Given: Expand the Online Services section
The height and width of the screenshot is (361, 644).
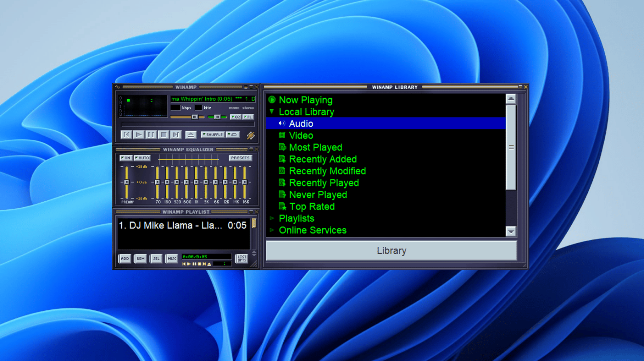Looking at the screenshot, I should pyautogui.click(x=272, y=230).
